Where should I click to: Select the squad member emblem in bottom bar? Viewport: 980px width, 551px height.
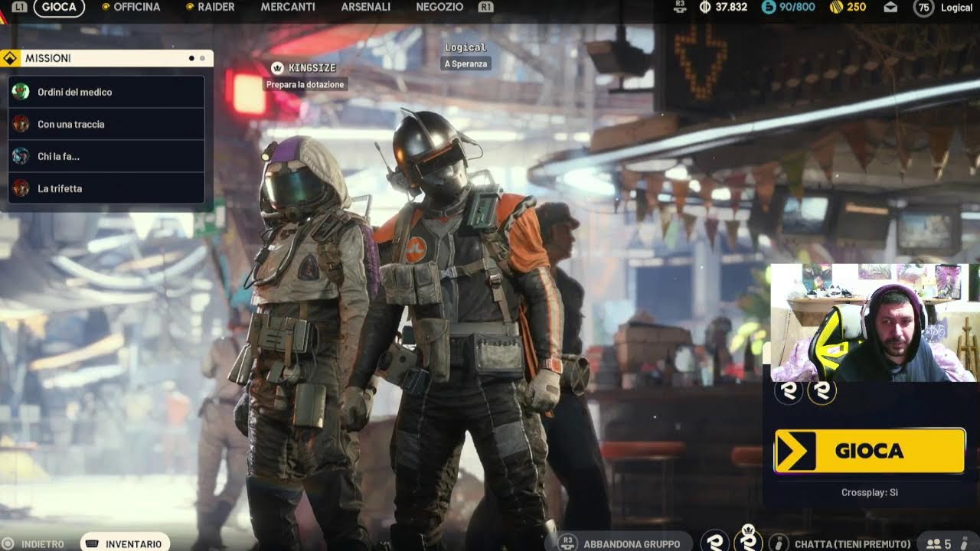(x=715, y=542)
